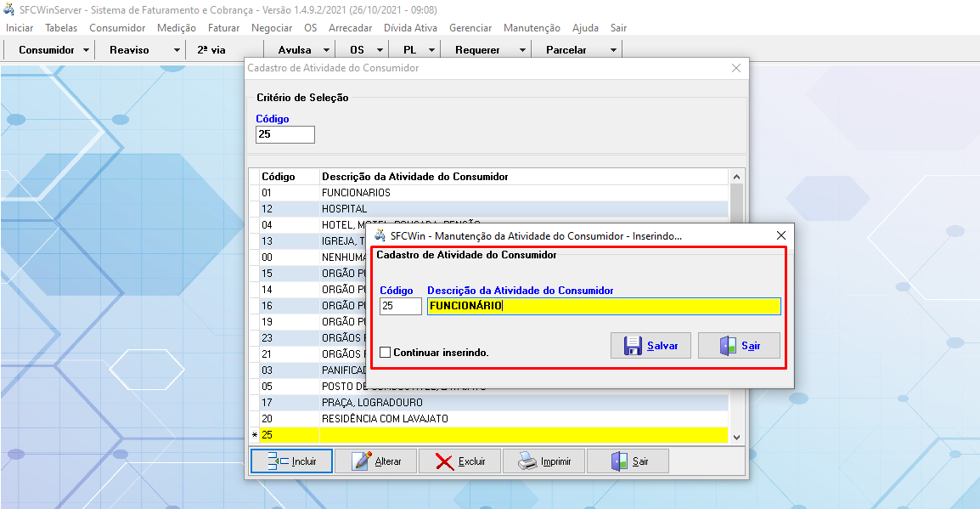Select the HOSPITAL row in the list
Image resolution: width=980 pixels, height=509 pixels.
(344, 209)
